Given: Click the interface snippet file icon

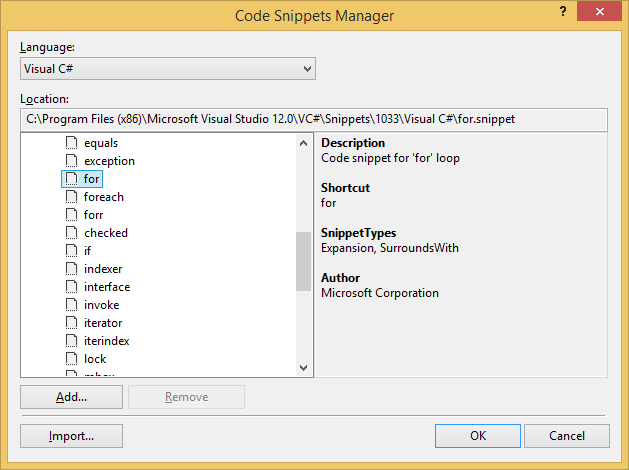Looking at the screenshot, I should coord(71,287).
